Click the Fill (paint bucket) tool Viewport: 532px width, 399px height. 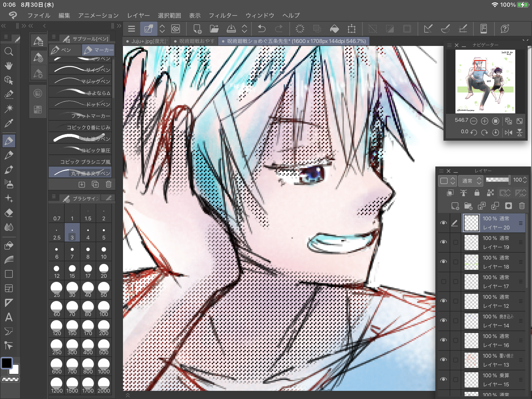coord(9,245)
